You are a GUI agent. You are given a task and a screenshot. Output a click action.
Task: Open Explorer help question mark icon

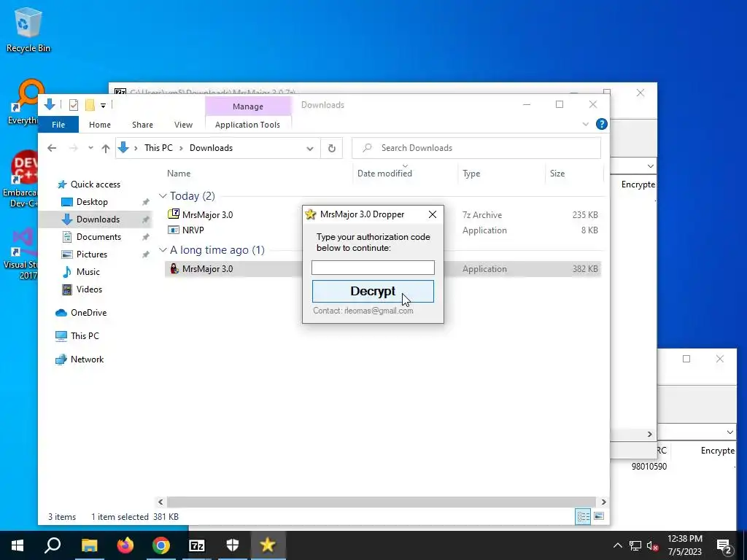pyautogui.click(x=602, y=124)
